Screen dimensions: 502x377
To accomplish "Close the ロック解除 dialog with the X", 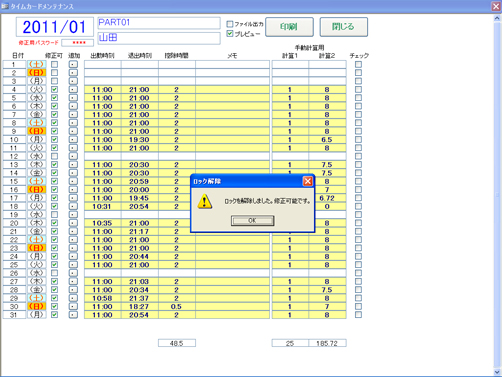I will click(308, 181).
